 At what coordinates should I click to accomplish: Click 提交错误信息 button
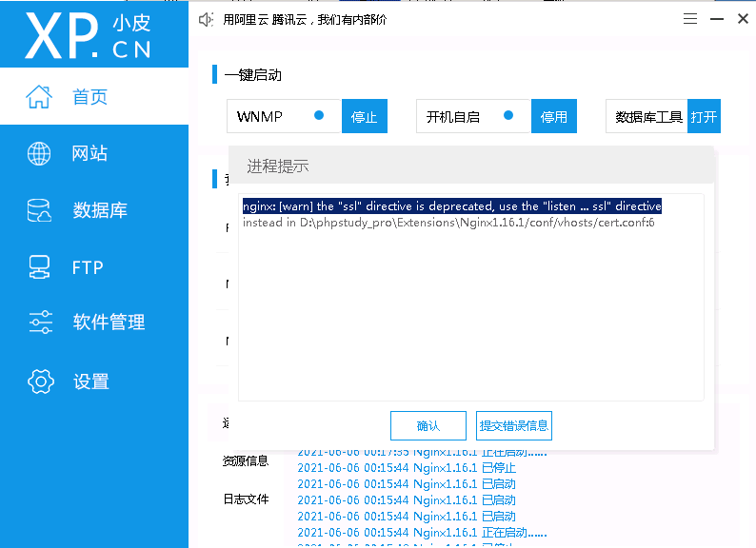514,425
